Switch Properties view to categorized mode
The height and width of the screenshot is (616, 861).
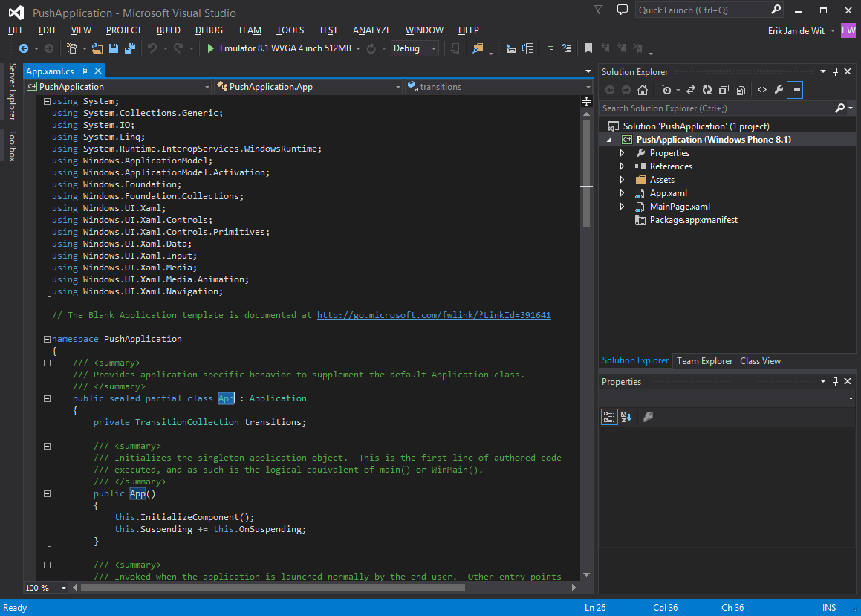[608, 417]
